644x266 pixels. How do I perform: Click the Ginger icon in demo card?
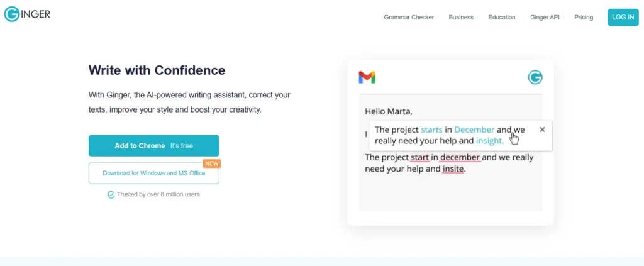tap(535, 77)
